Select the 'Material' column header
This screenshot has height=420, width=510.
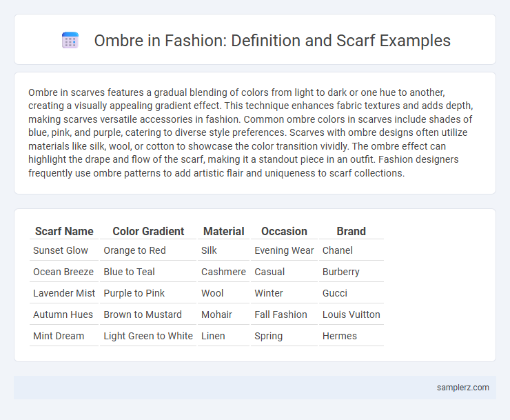pyautogui.click(x=223, y=231)
